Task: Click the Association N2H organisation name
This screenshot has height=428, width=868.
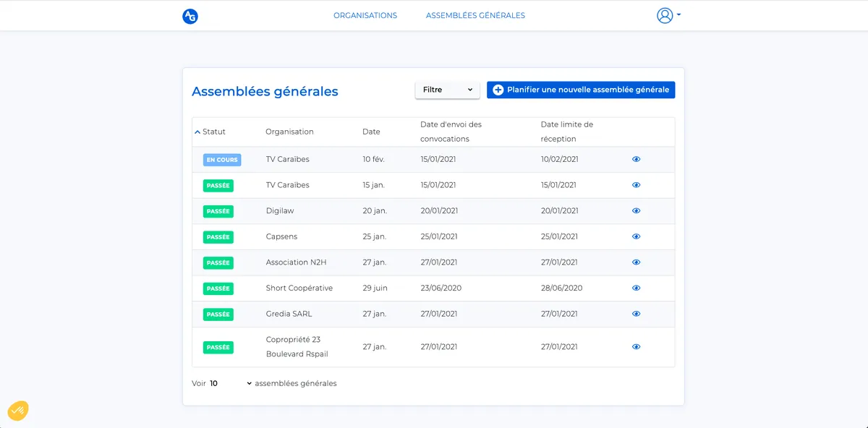Action: coord(296,262)
